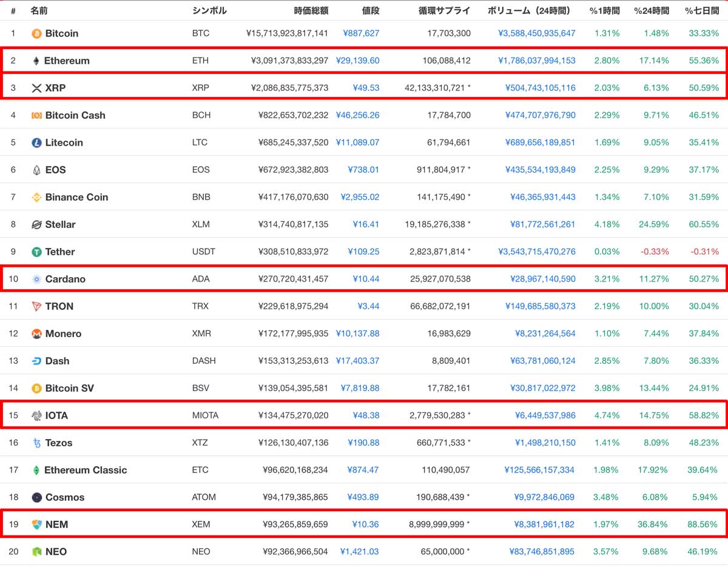The image size is (728, 567).
Task: Sort table by ボリューム（24時間） header
Action: coord(530,11)
